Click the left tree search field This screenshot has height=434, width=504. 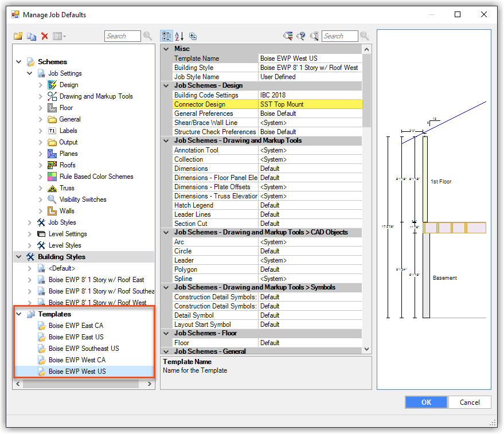(123, 36)
